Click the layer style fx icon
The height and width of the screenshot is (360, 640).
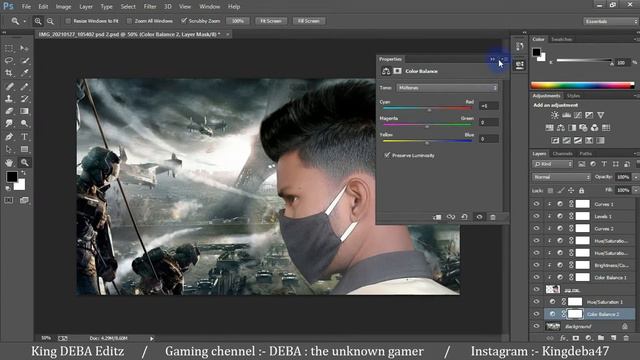563,338
